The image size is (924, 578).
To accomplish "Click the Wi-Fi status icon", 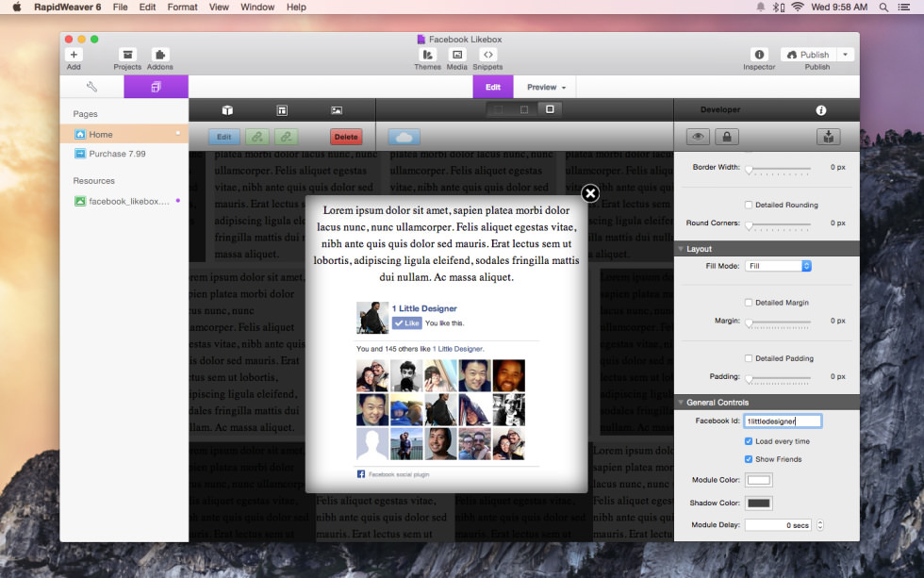I will tap(798, 7).
